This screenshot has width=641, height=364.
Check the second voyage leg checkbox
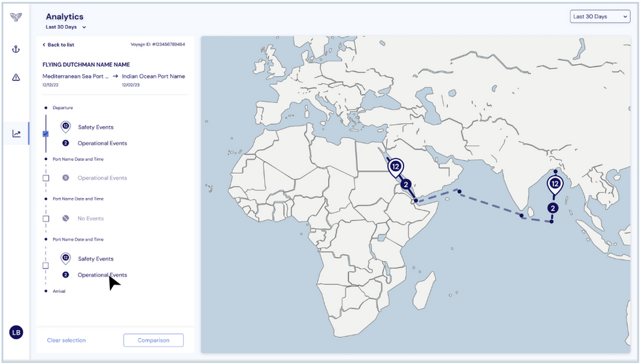pyautogui.click(x=46, y=178)
